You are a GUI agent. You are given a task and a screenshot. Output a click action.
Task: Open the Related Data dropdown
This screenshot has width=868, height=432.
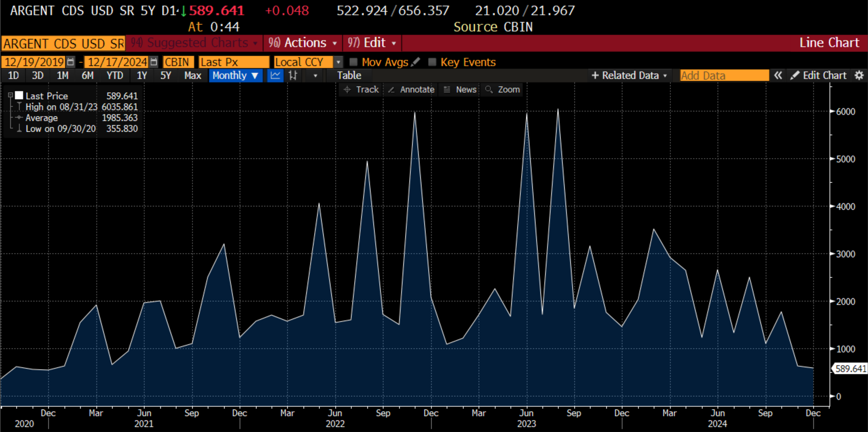pyautogui.click(x=629, y=76)
